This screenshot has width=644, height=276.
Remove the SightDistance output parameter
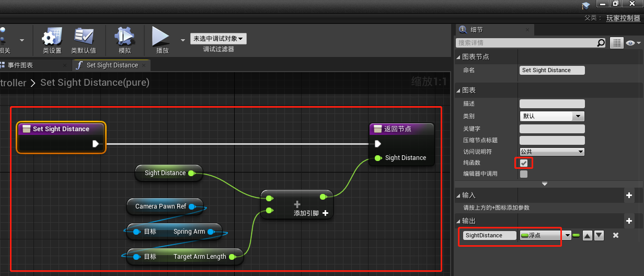616,235
